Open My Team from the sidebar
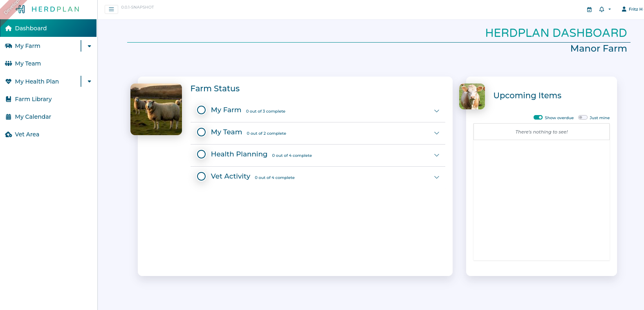Screen dimensions: 644x310 coord(28,63)
